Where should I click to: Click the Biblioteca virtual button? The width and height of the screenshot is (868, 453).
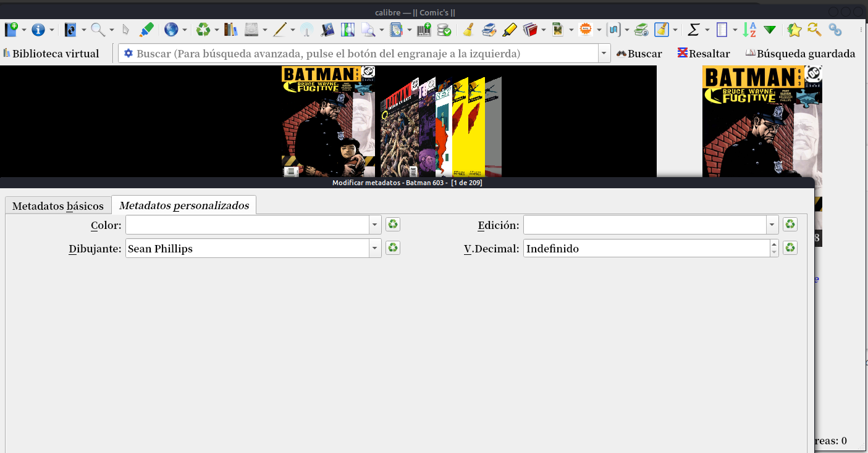(51, 54)
